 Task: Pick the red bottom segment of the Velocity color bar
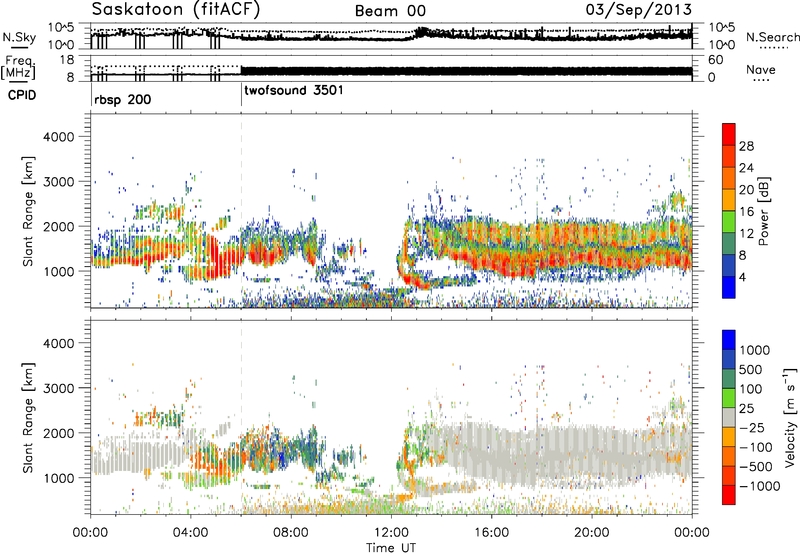[729, 495]
